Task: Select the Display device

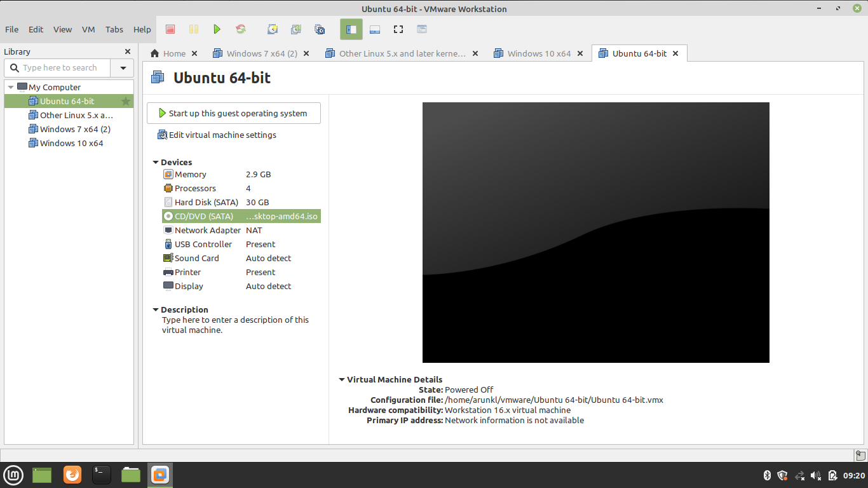Action: point(241,286)
